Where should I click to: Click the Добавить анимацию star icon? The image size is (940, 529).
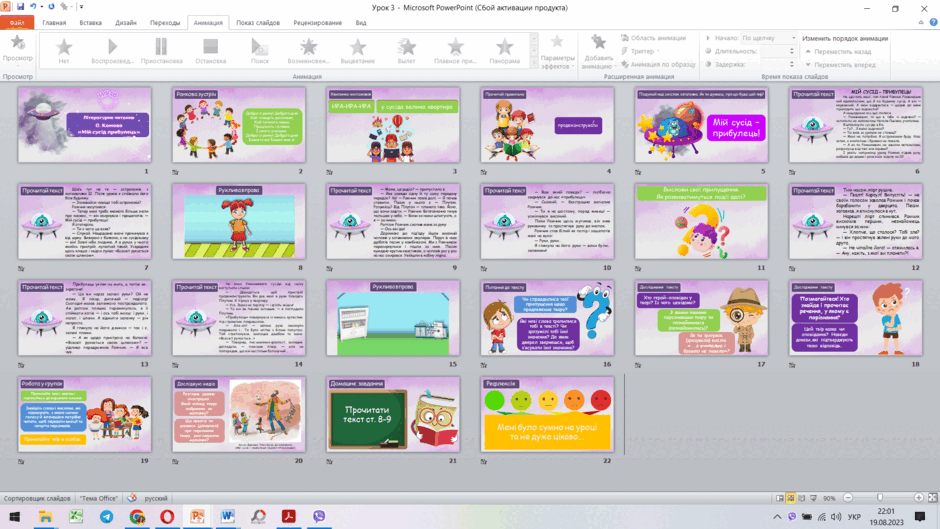pyautogui.click(x=598, y=42)
